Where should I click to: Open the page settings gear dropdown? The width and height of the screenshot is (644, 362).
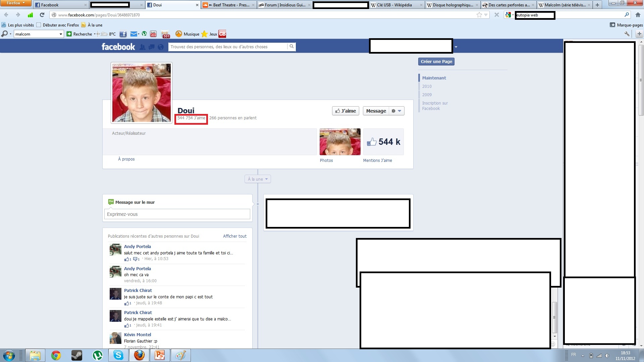[x=396, y=111]
